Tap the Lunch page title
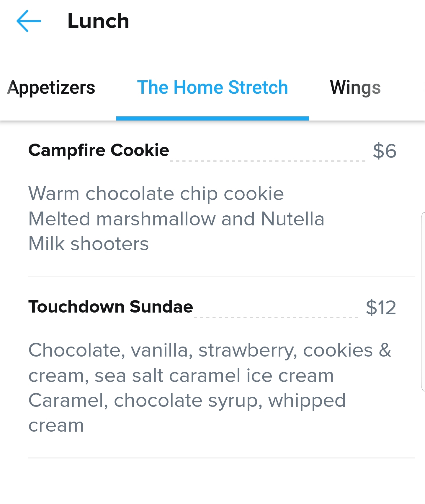Viewport: 425px width, 504px height. [x=98, y=21]
